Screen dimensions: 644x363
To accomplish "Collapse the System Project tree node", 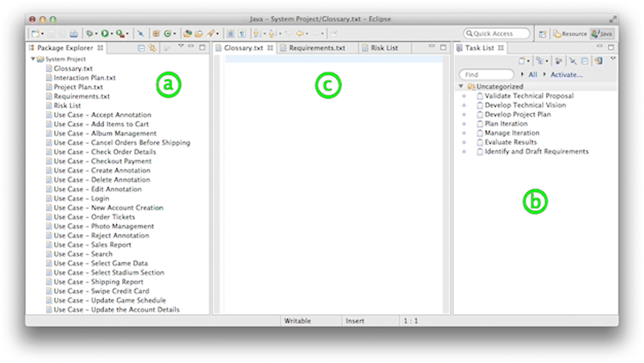I will click(33, 59).
